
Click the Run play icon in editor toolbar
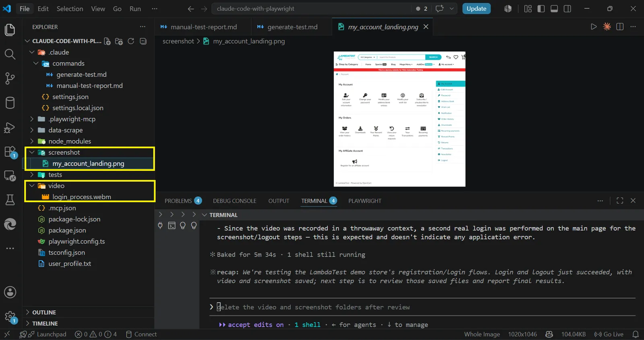tap(594, 27)
